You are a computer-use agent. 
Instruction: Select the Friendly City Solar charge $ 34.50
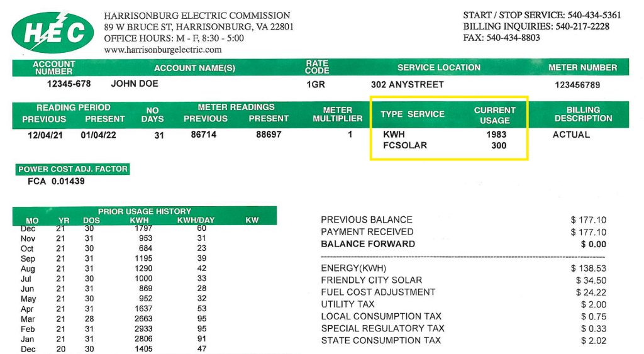coord(591,280)
